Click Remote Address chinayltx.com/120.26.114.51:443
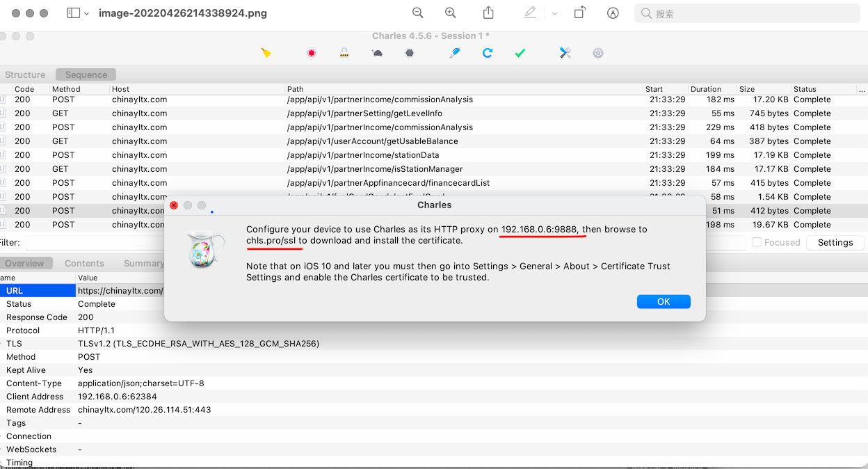The height and width of the screenshot is (469, 868). click(145, 410)
